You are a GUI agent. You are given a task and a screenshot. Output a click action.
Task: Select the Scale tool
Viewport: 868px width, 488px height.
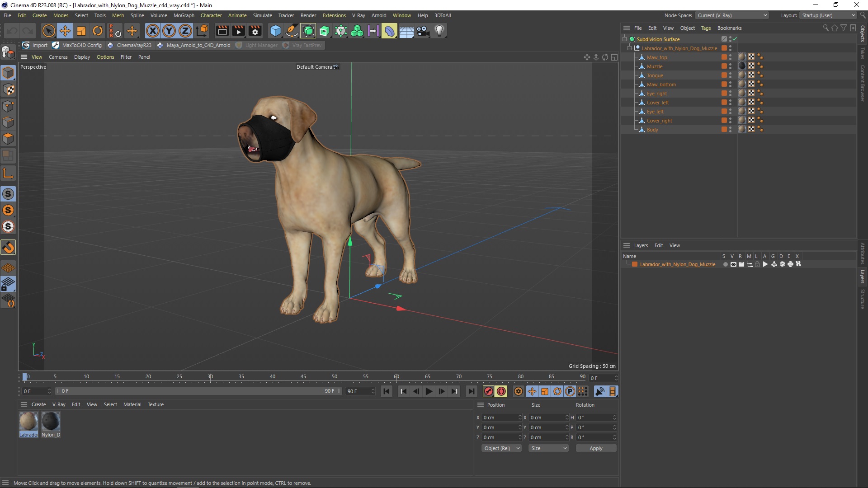pos(81,31)
